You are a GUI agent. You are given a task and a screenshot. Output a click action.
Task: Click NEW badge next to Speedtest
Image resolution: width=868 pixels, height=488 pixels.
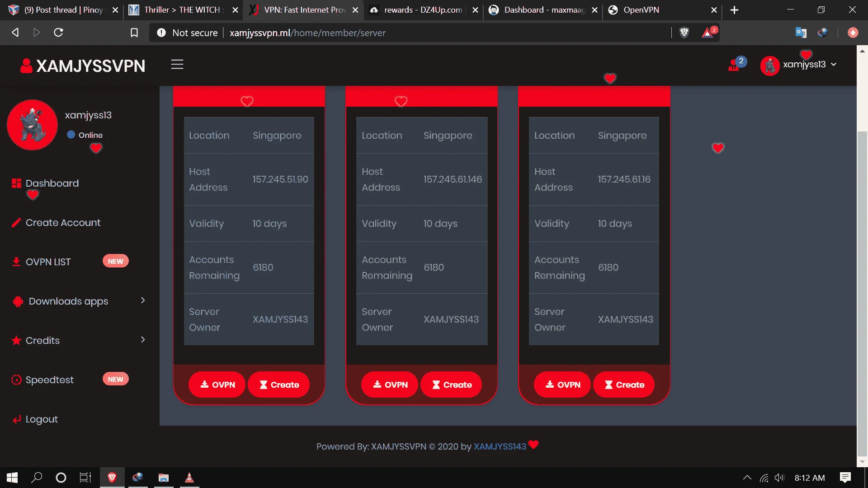[116, 379]
